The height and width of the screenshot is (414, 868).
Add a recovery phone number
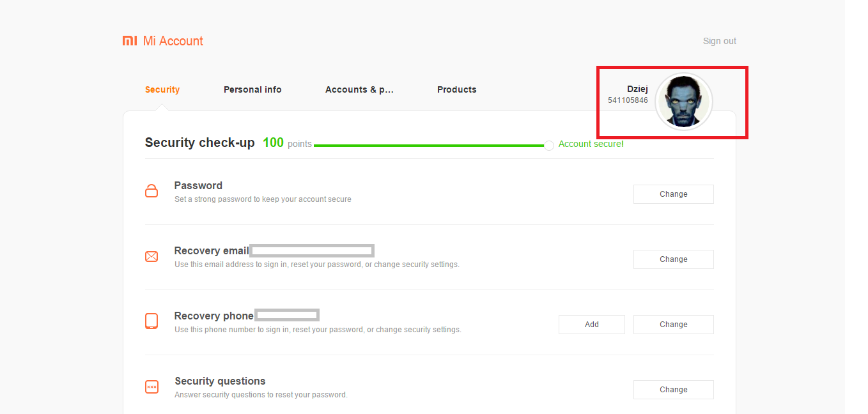pos(591,325)
